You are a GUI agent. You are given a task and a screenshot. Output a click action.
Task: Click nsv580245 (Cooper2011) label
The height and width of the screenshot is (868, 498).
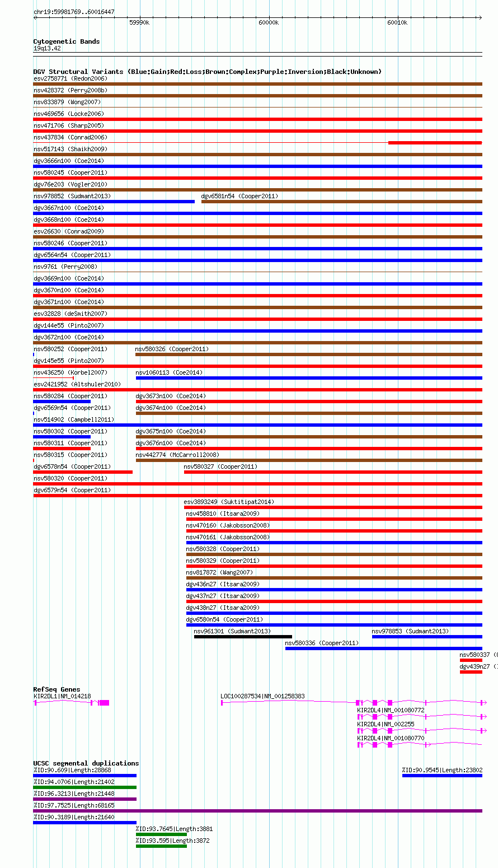pyautogui.click(x=70, y=172)
